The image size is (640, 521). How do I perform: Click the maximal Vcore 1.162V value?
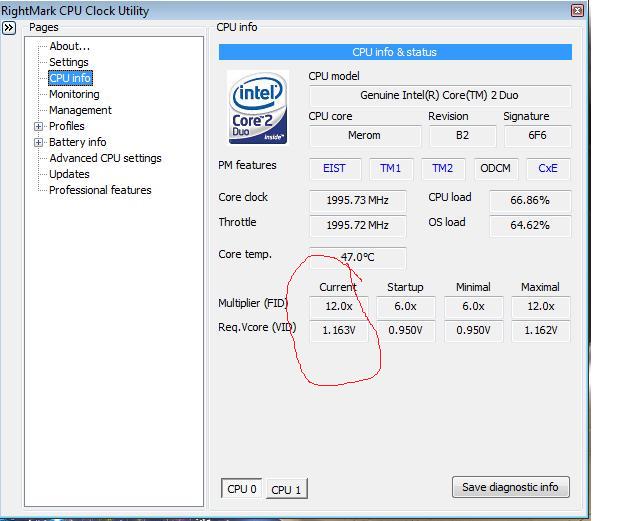(x=541, y=331)
